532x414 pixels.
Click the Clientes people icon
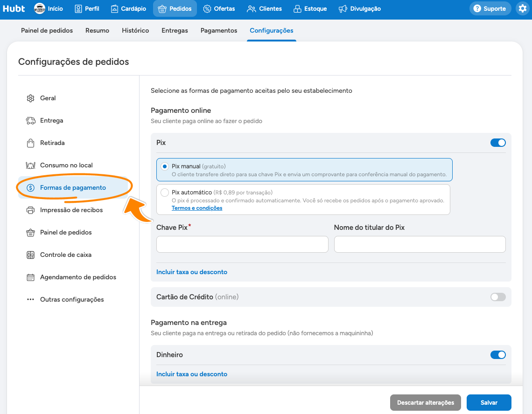pos(252,9)
